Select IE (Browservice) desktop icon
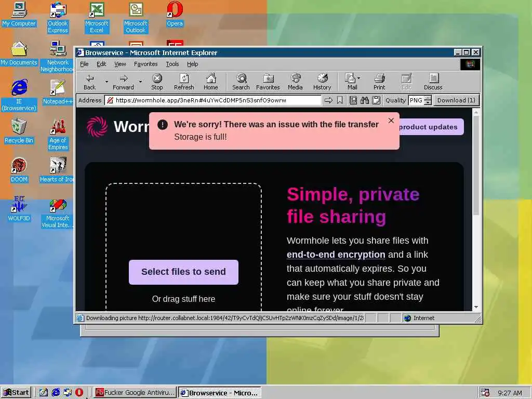532x399 pixels. [19, 96]
